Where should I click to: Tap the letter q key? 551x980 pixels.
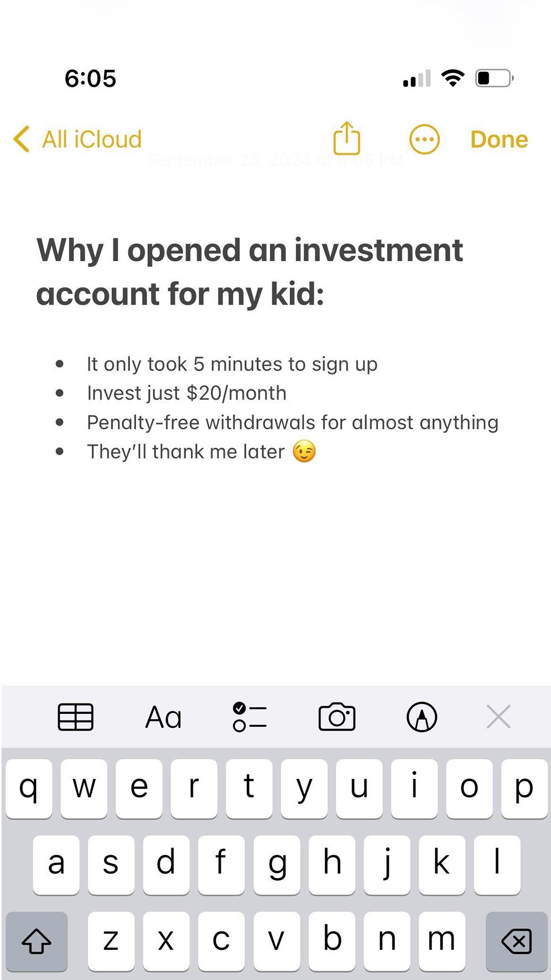point(29,788)
